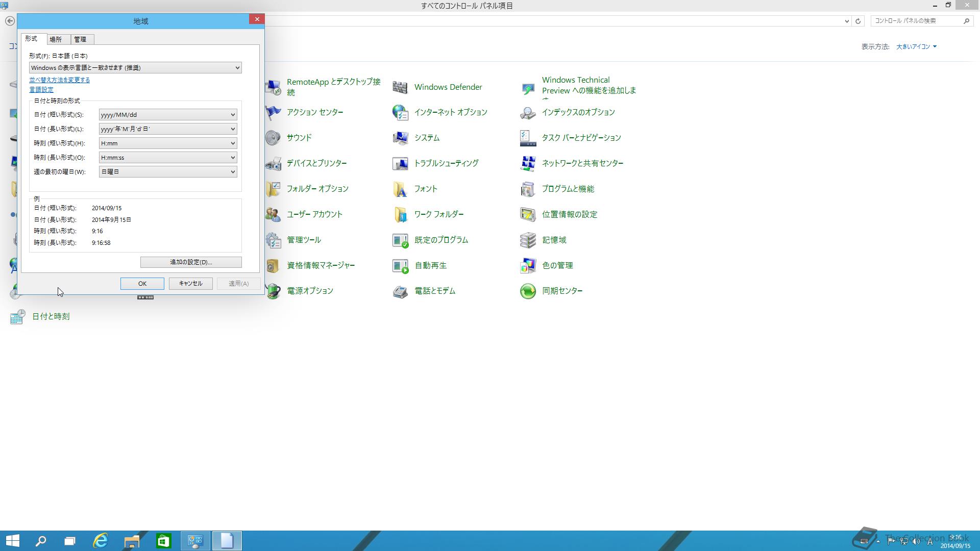Open the 色の管理 icon
Viewport: 980px width, 551px height.
[528, 266]
